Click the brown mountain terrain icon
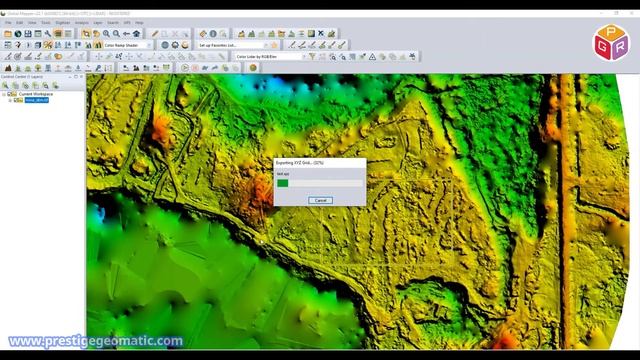 click(8, 68)
